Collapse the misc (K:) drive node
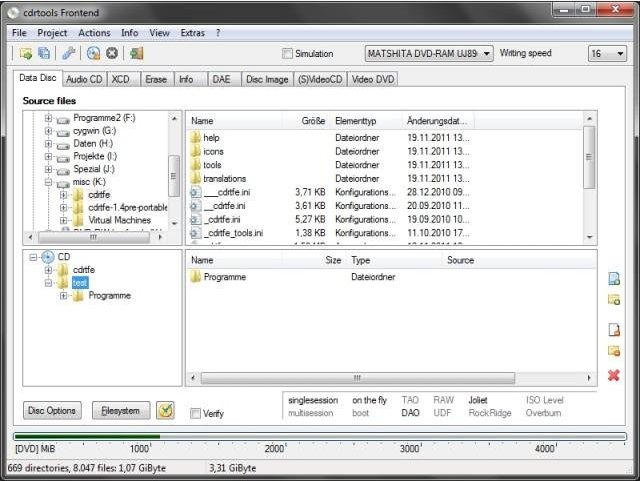Image resolution: width=640 pixels, height=481 pixels. (x=48, y=182)
